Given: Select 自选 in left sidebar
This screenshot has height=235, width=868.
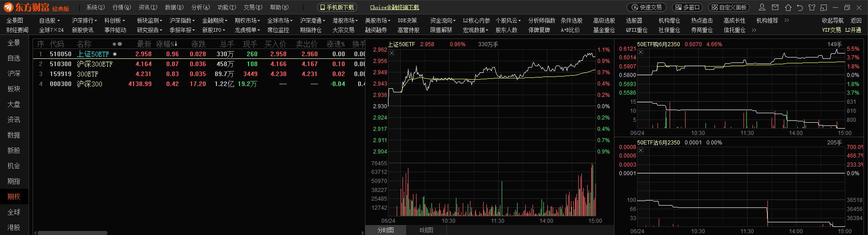Looking at the screenshot, I should (x=14, y=58).
